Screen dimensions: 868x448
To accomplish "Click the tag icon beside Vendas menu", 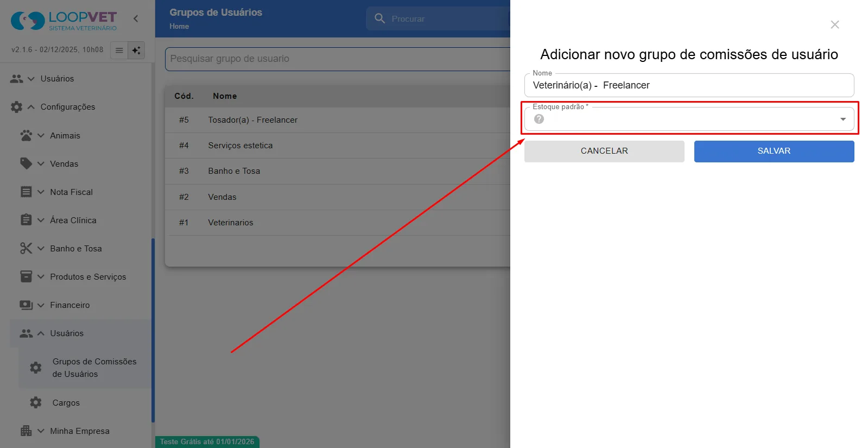I will pos(26,163).
